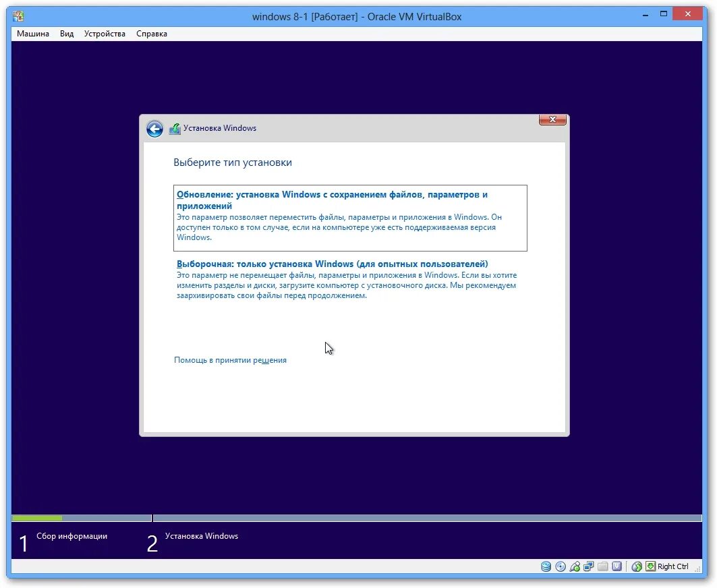Image resolution: width=717 pixels, height=588 pixels.
Task: Click the green setup progress bar
Action: click(x=37, y=518)
